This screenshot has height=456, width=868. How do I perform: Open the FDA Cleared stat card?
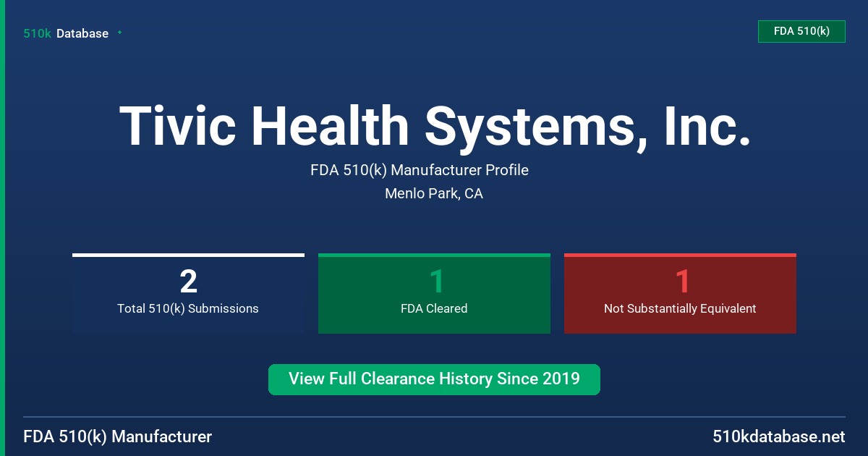[x=434, y=293]
